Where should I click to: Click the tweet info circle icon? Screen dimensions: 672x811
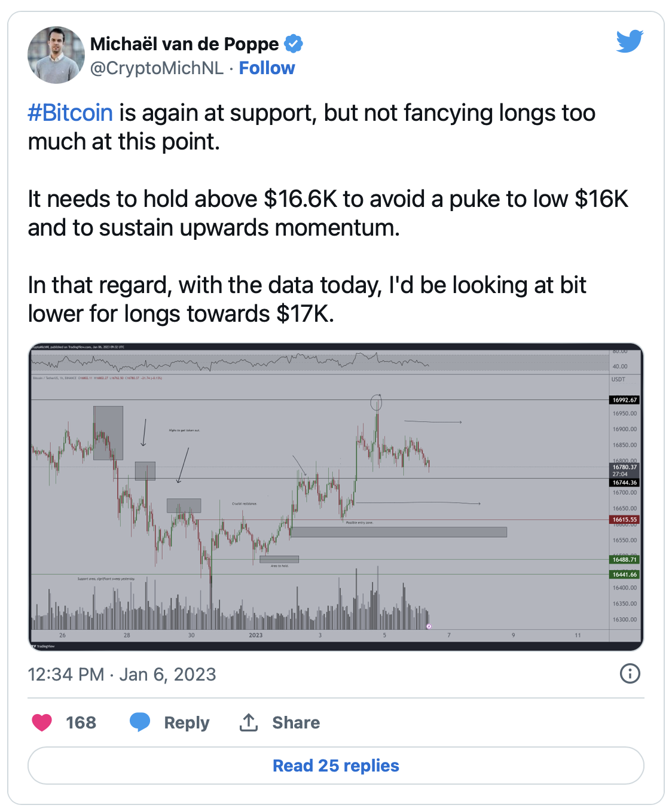tap(630, 673)
